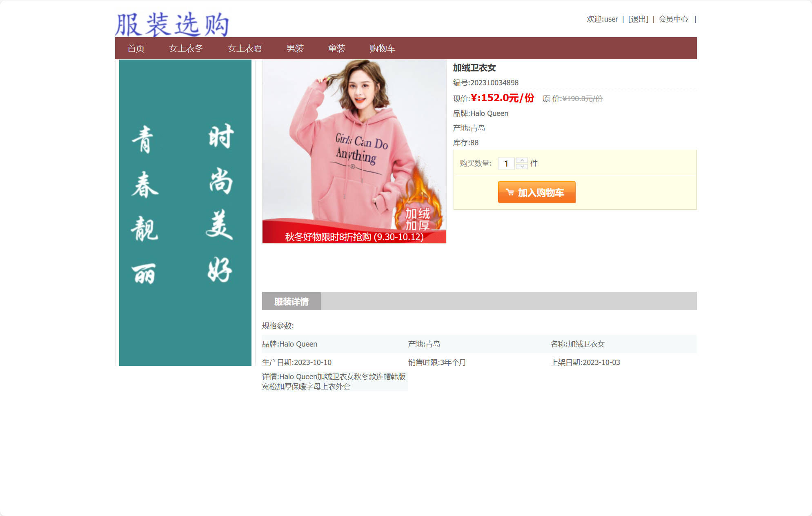The height and width of the screenshot is (516, 812).
Task: Decrease purchase quantity with down arrow
Action: [x=521, y=166]
